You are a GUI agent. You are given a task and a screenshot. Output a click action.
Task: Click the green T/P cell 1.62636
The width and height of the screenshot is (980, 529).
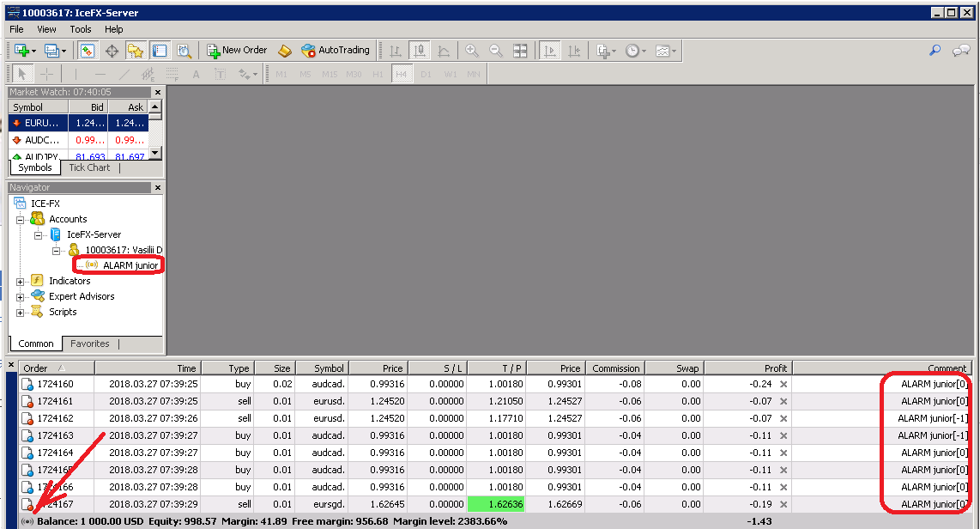[x=495, y=504]
